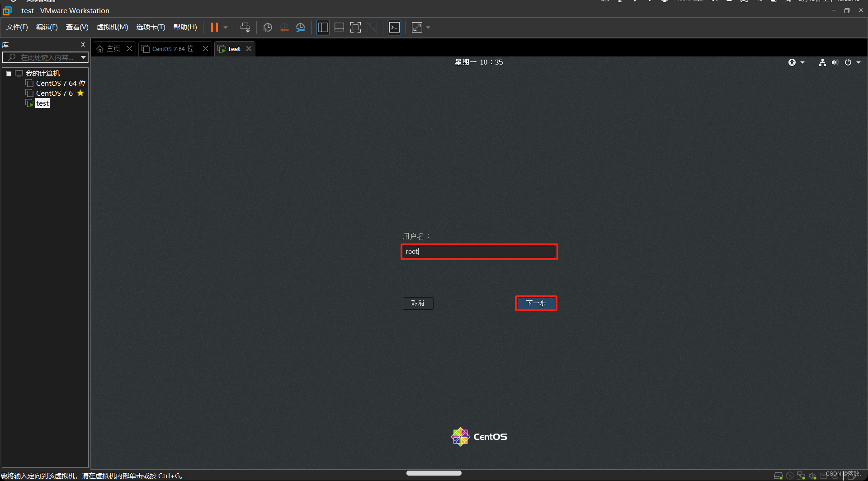Open the power options dropdown arrow
The image size is (868, 481).
coord(226,28)
